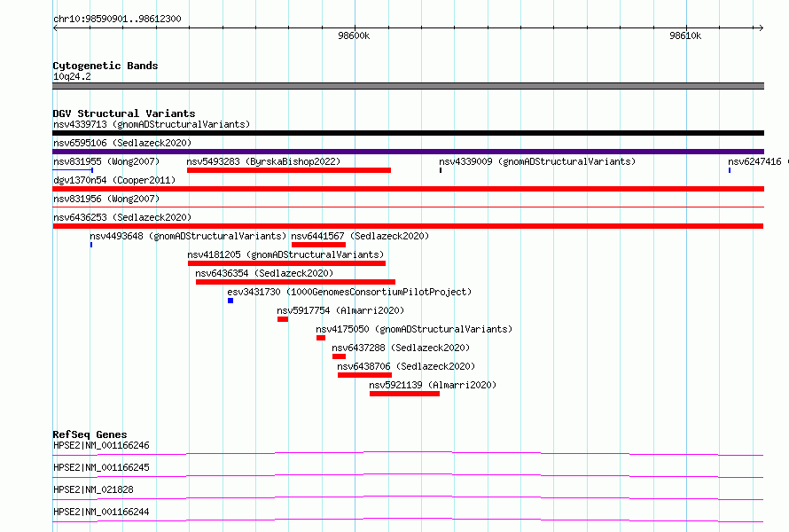Image resolution: width=789 pixels, height=532 pixels.
Task: Click the RefSeq Genes track title
Action: pyautogui.click(x=90, y=434)
